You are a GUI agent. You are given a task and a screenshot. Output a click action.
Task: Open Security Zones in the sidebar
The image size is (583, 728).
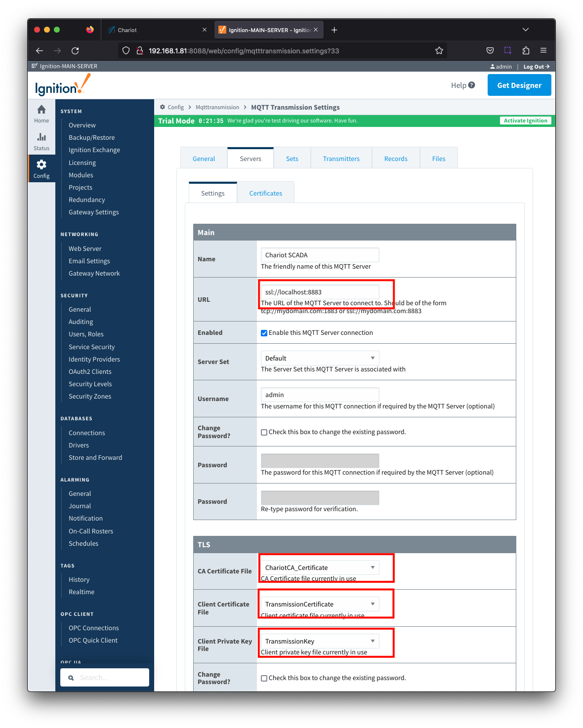coord(90,397)
